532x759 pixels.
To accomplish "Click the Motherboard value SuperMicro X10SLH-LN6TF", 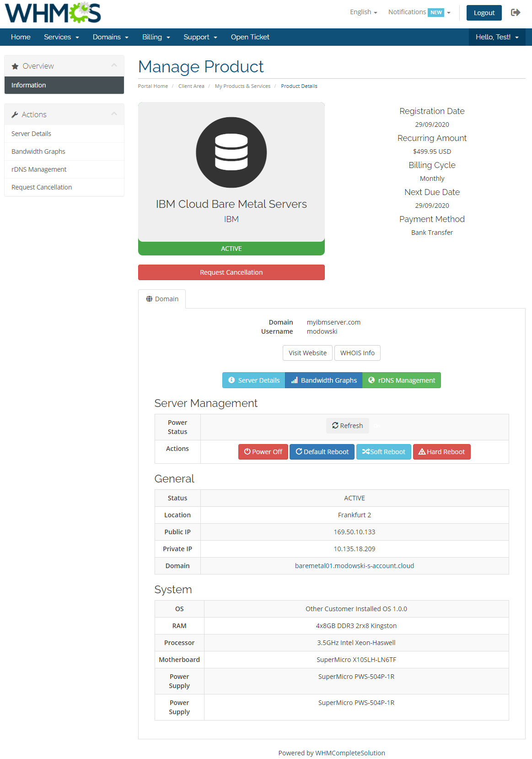I will (356, 660).
